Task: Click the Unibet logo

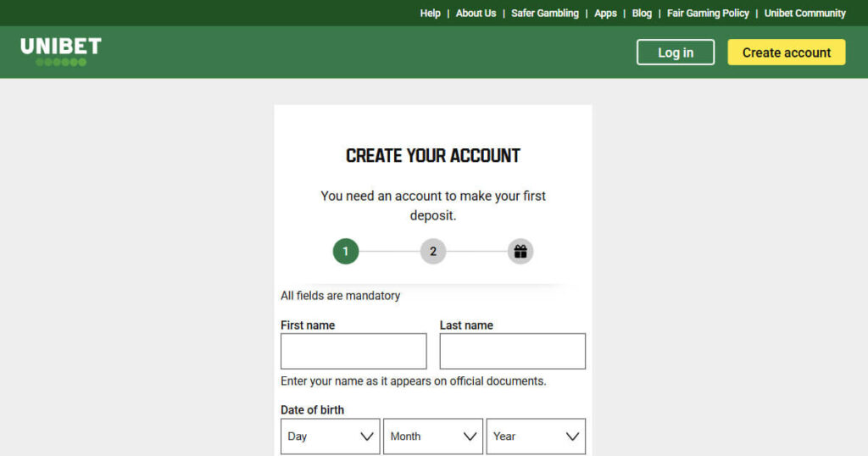Action: [61, 52]
